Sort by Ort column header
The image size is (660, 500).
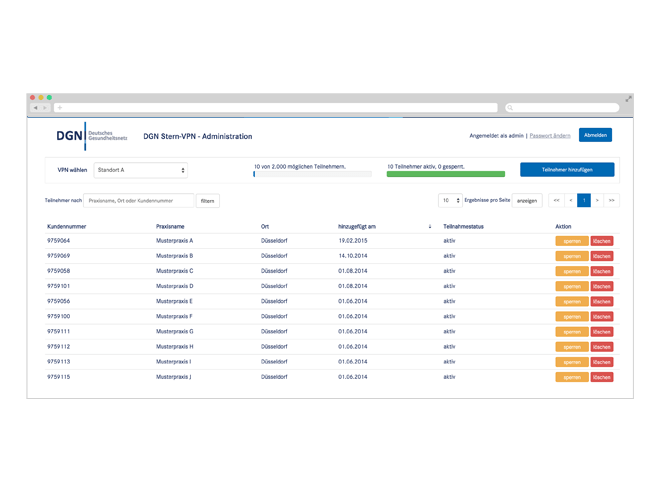pos(265,226)
